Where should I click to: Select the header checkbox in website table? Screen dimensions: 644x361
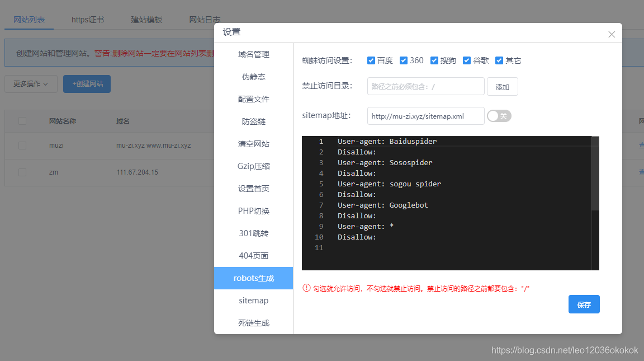point(22,121)
